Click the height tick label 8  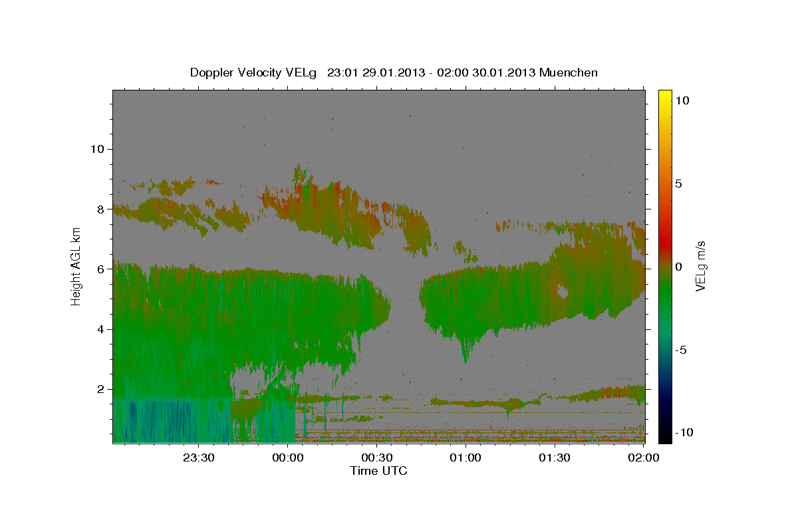point(100,209)
